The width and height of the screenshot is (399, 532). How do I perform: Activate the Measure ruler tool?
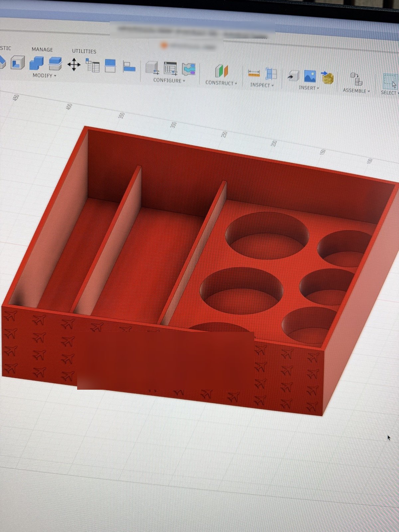pyautogui.click(x=254, y=73)
